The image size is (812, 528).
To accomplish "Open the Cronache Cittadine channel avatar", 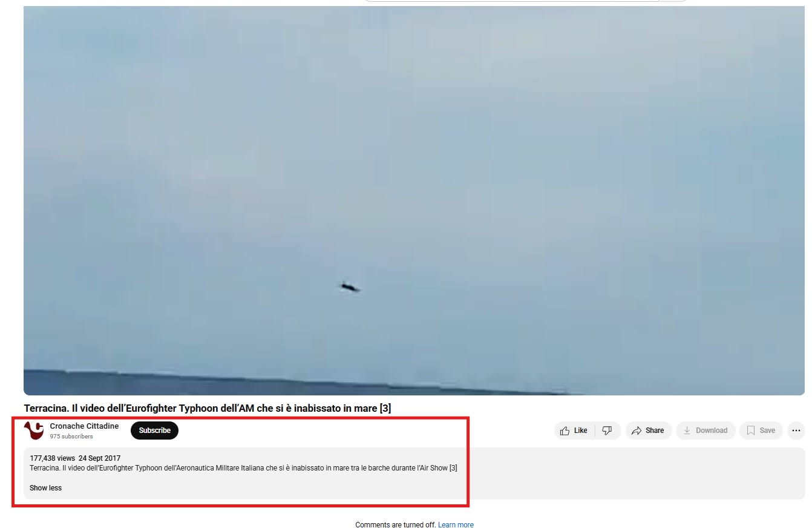I will pyautogui.click(x=34, y=431).
